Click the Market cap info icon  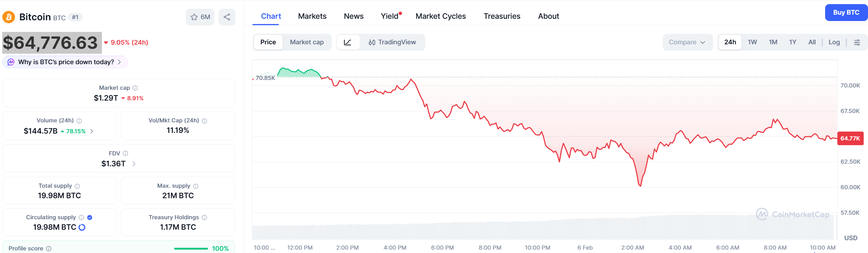(135, 88)
